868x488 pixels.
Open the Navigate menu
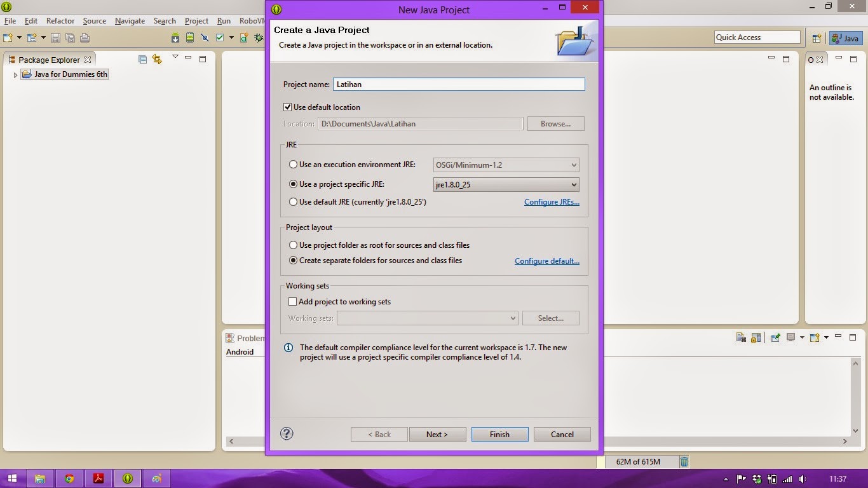[130, 21]
